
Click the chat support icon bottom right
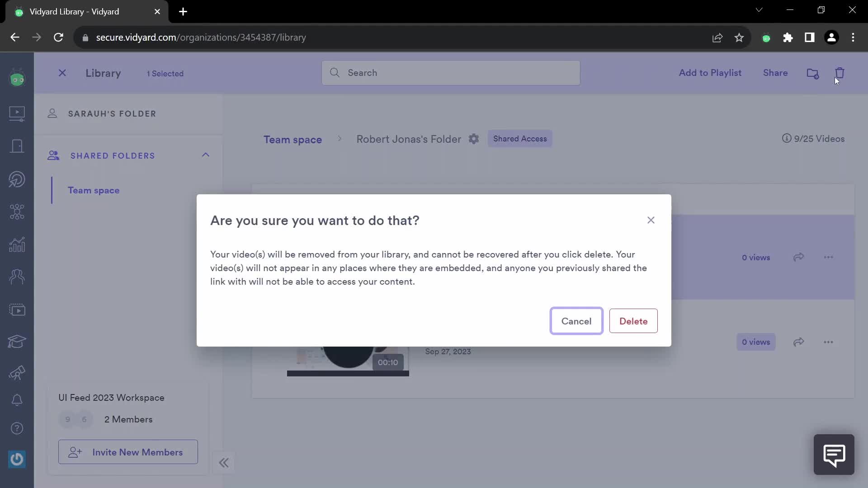(x=834, y=455)
